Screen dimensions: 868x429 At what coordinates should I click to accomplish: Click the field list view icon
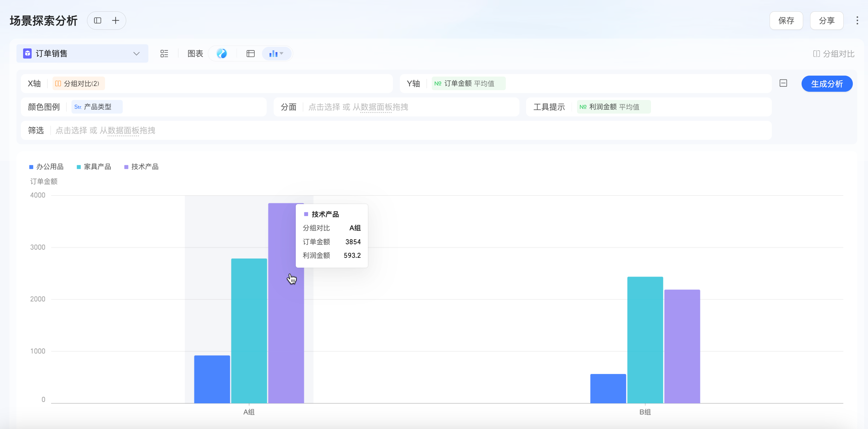pos(164,53)
